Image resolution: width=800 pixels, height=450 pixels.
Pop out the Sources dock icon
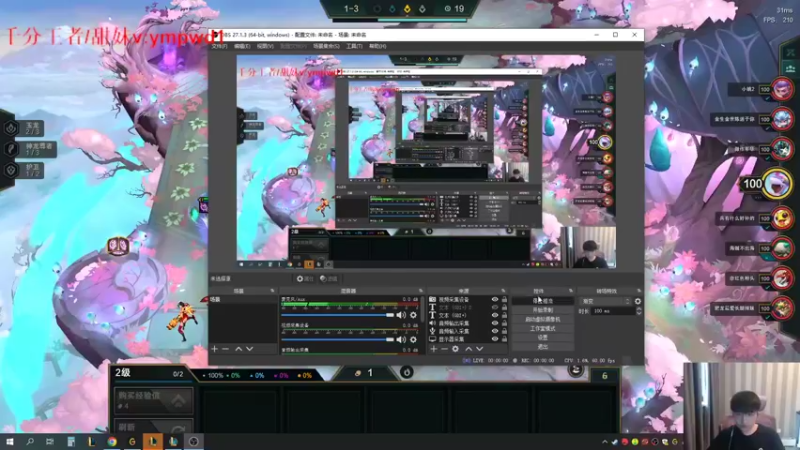pyautogui.click(x=503, y=291)
